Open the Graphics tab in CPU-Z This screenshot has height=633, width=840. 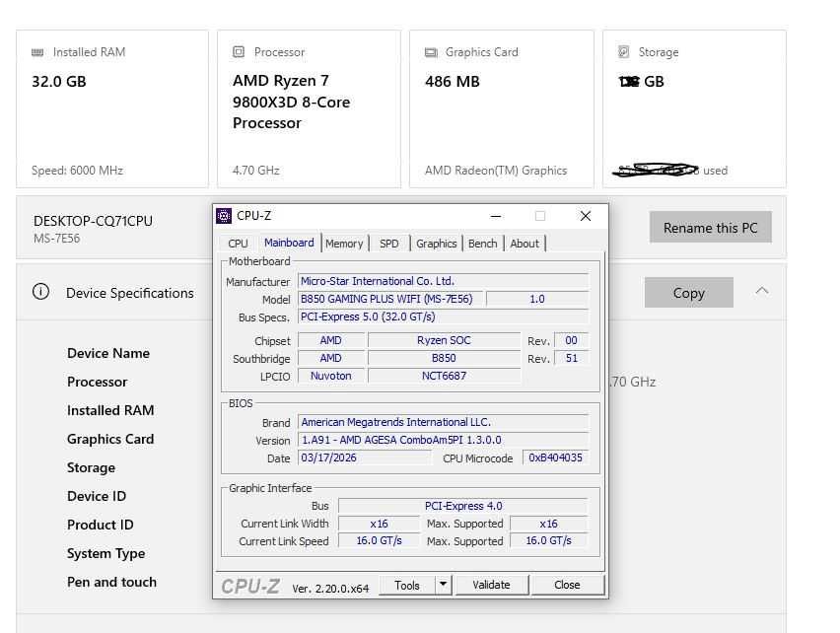pyautogui.click(x=436, y=244)
